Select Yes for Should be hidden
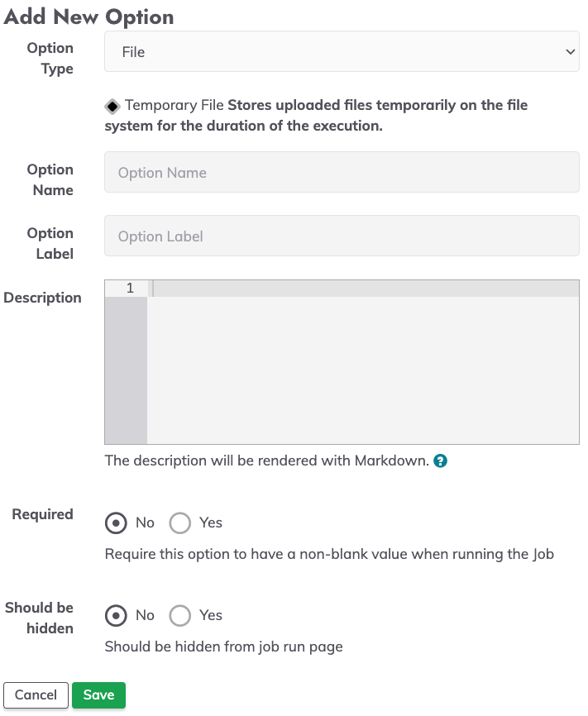The image size is (588, 716). click(x=179, y=615)
